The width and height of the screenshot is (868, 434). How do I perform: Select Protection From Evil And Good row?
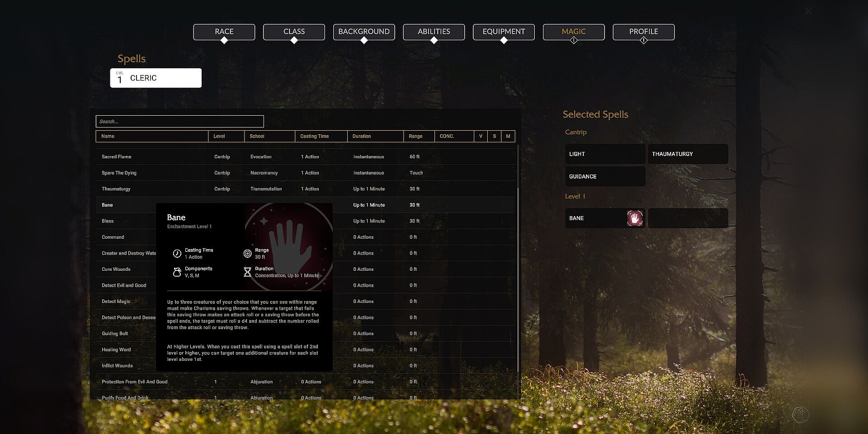click(305, 382)
